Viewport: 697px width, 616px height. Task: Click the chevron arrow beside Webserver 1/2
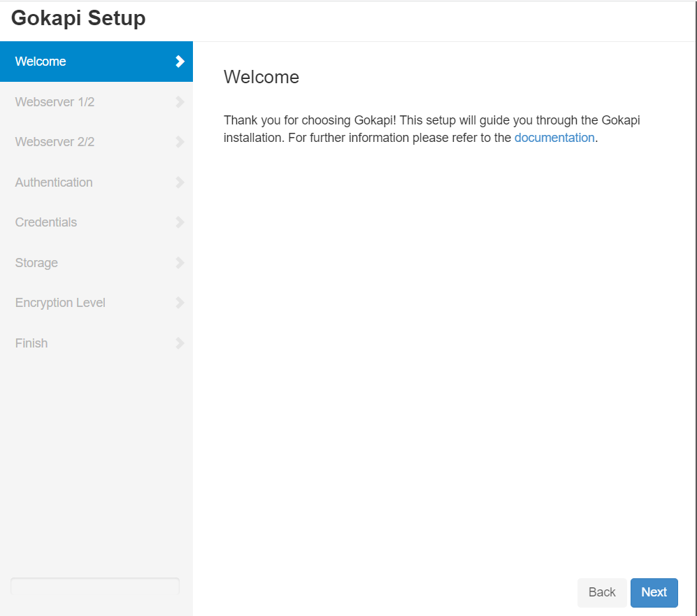(180, 102)
